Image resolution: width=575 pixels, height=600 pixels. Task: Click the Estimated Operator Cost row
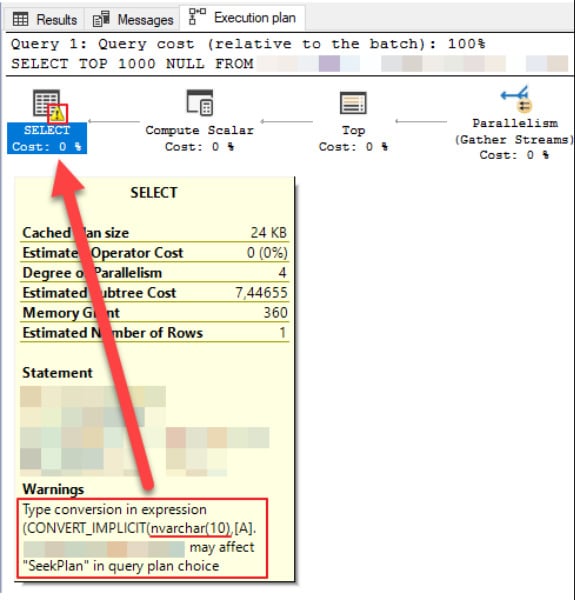[x=154, y=253]
